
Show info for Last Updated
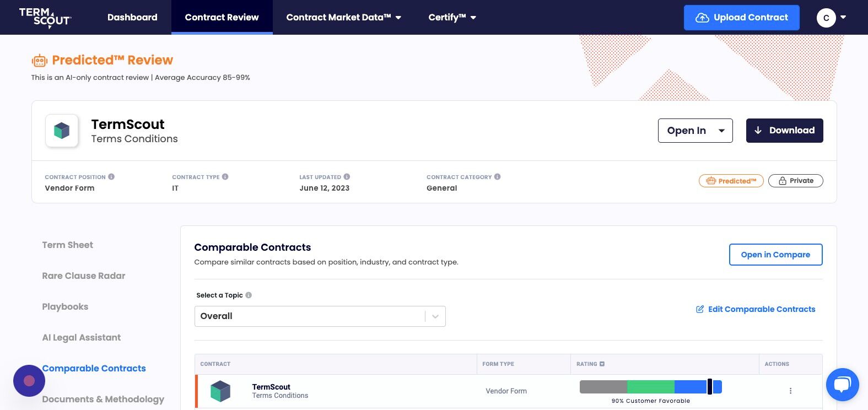click(x=347, y=177)
